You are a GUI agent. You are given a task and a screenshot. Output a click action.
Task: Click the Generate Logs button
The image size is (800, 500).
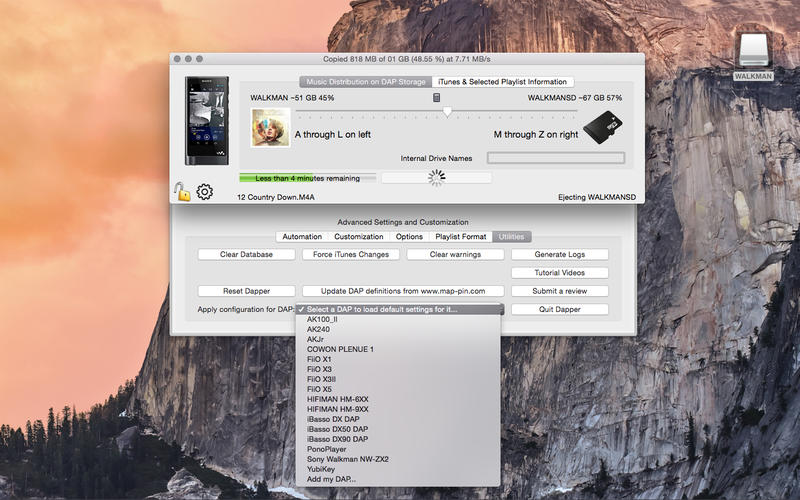(x=560, y=254)
